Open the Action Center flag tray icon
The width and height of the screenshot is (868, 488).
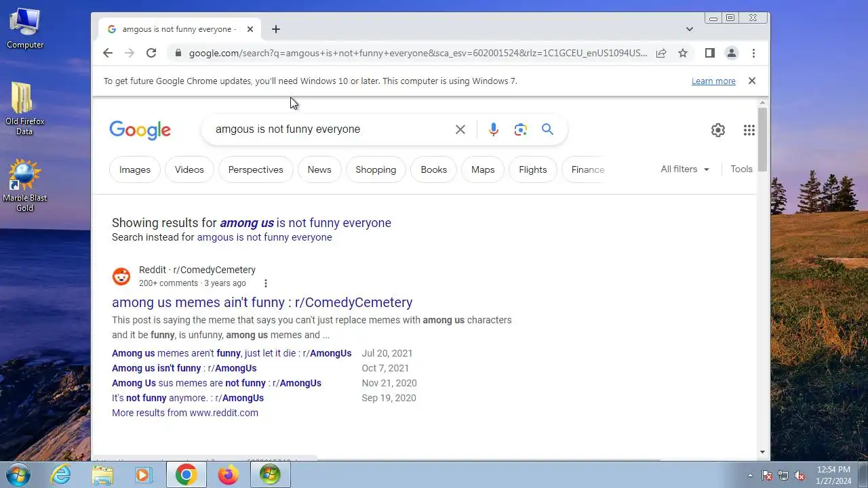tap(767, 476)
